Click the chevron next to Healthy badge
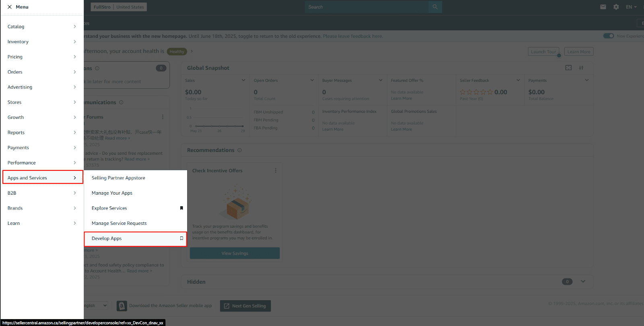Viewport: 644px width, 326px height. tap(192, 51)
